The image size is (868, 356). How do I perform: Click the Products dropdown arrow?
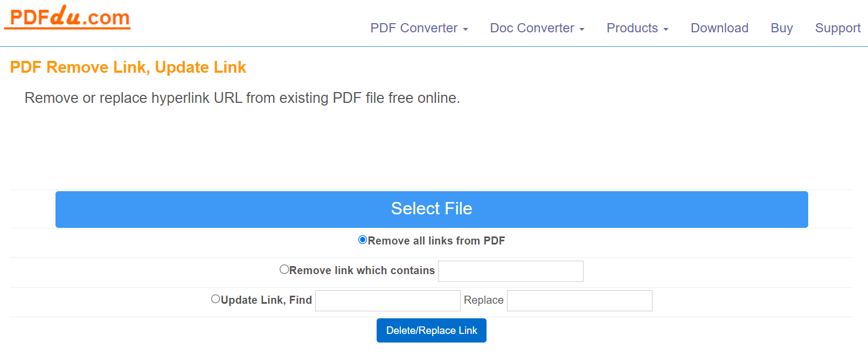pyautogui.click(x=665, y=29)
